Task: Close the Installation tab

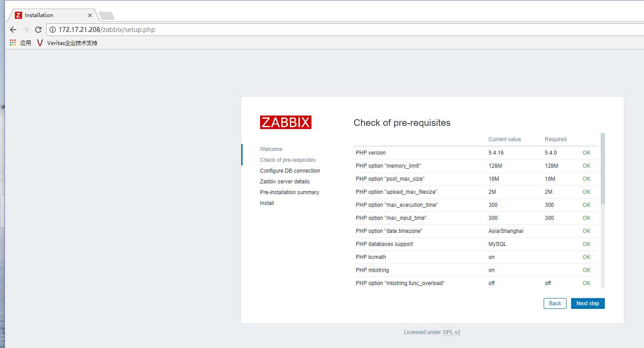Action: pos(90,15)
